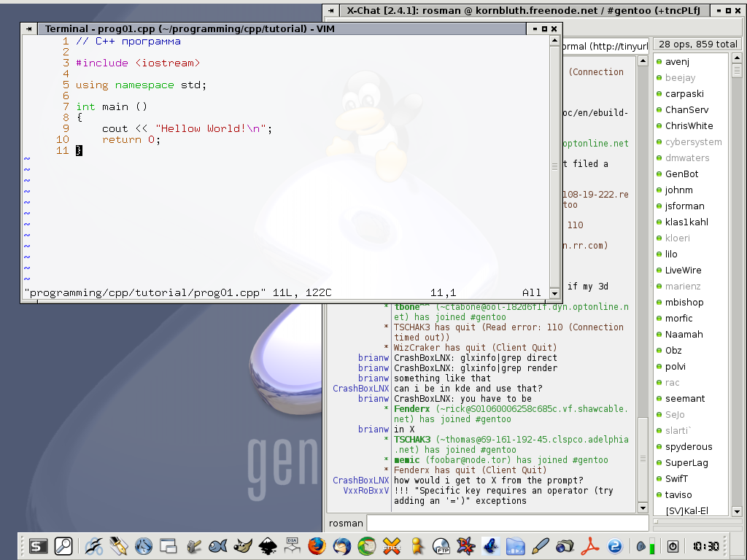
Task: Click the panel clock showing 10:30
Action: (705, 546)
